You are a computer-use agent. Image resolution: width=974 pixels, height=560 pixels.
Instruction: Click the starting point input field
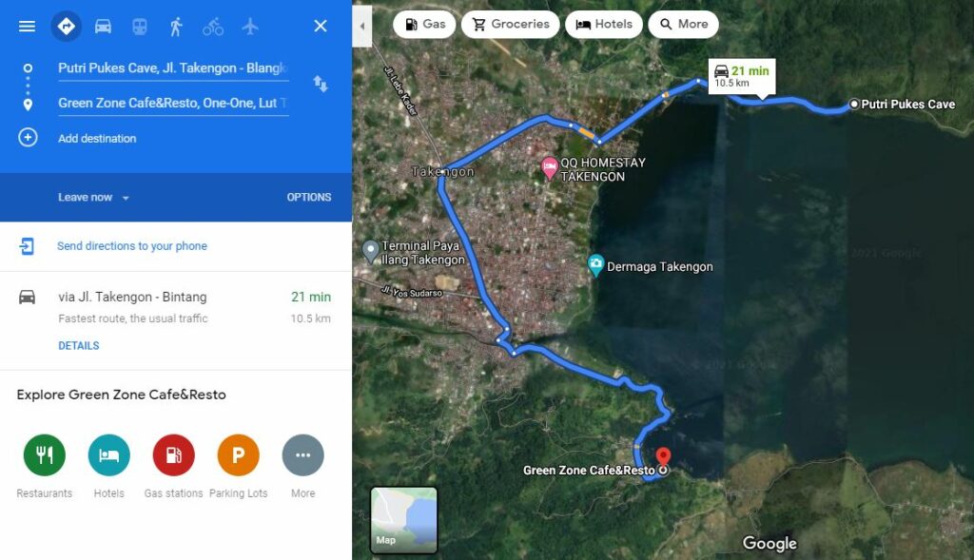tap(173, 68)
